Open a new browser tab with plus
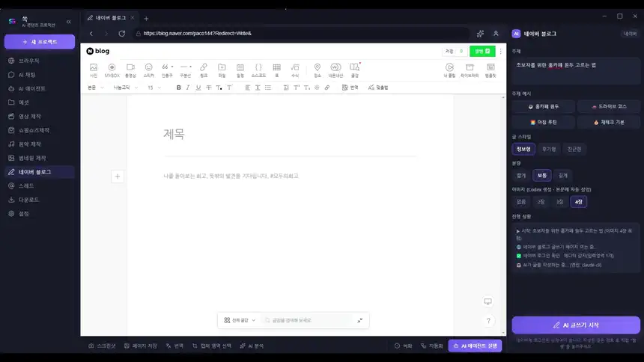 tap(146, 19)
